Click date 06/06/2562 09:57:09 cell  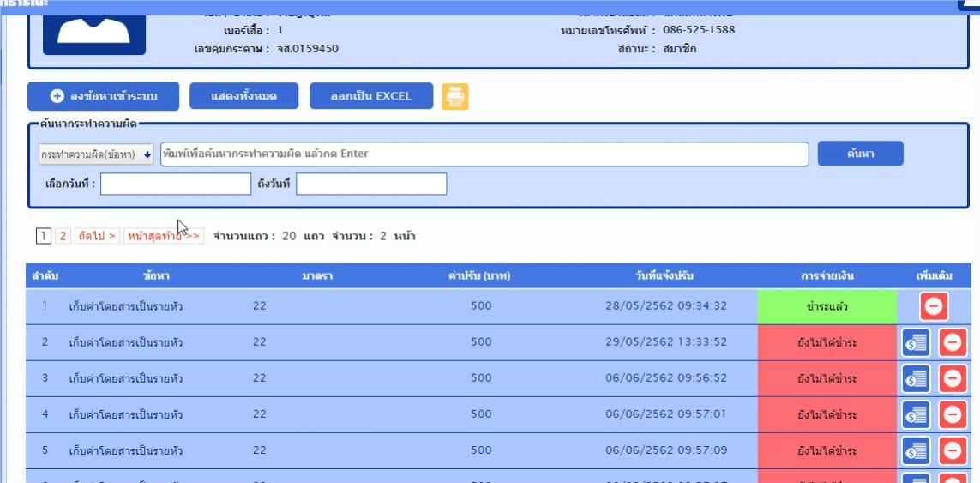point(666,450)
